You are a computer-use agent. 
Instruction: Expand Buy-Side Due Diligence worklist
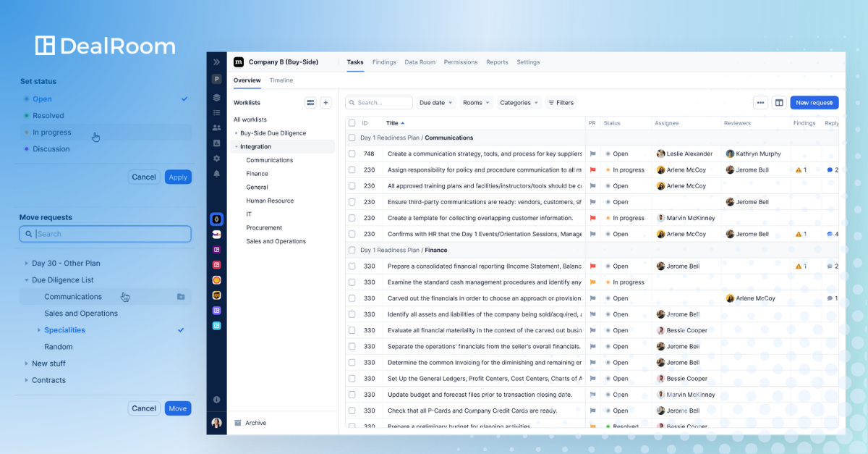pyautogui.click(x=237, y=133)
